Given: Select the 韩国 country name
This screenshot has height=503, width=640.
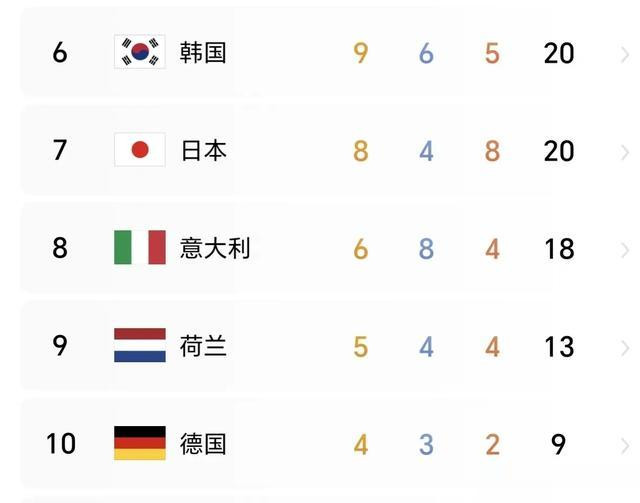Looking at the screenshot, I should pyautogui.click(x=203, y=52).
